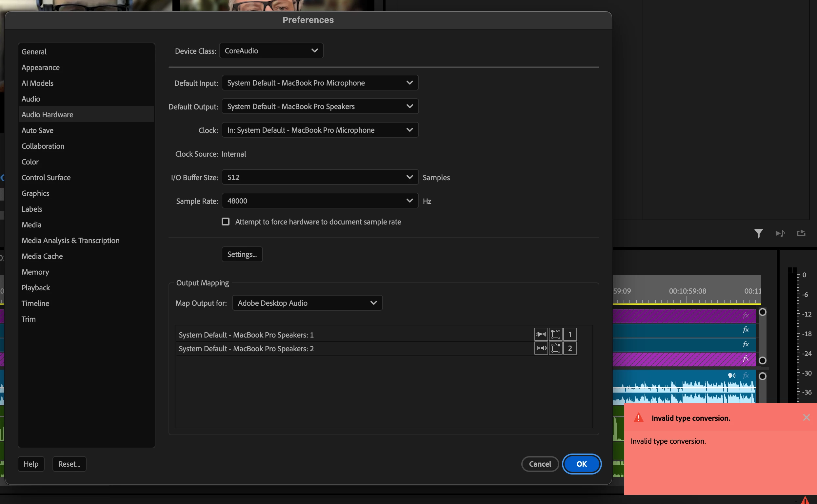This screenshot has height=504, width=817.
Task: Click right speaker icon for Speakers: 2
Action: click(541, 348)
